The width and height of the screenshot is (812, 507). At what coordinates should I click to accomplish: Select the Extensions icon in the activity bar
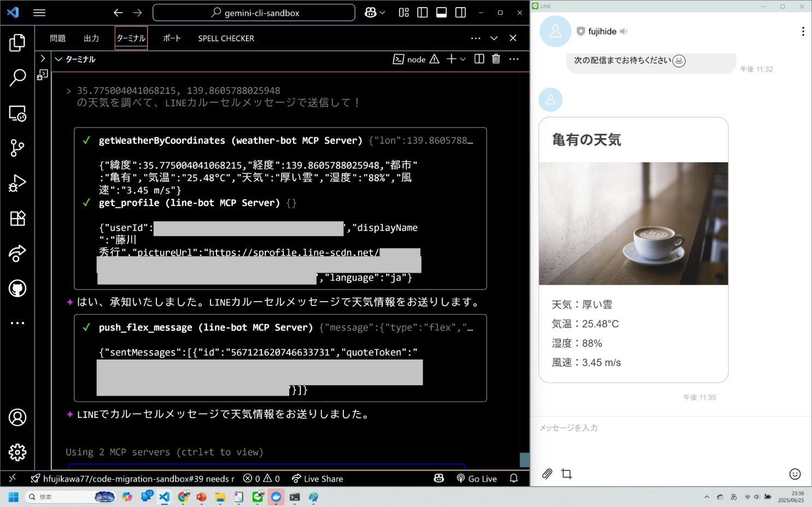[17, 218]
